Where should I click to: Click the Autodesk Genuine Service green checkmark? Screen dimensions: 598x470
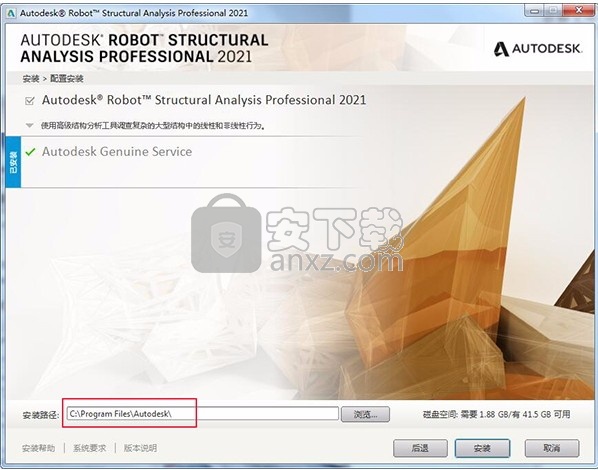(x=30, y=152)
